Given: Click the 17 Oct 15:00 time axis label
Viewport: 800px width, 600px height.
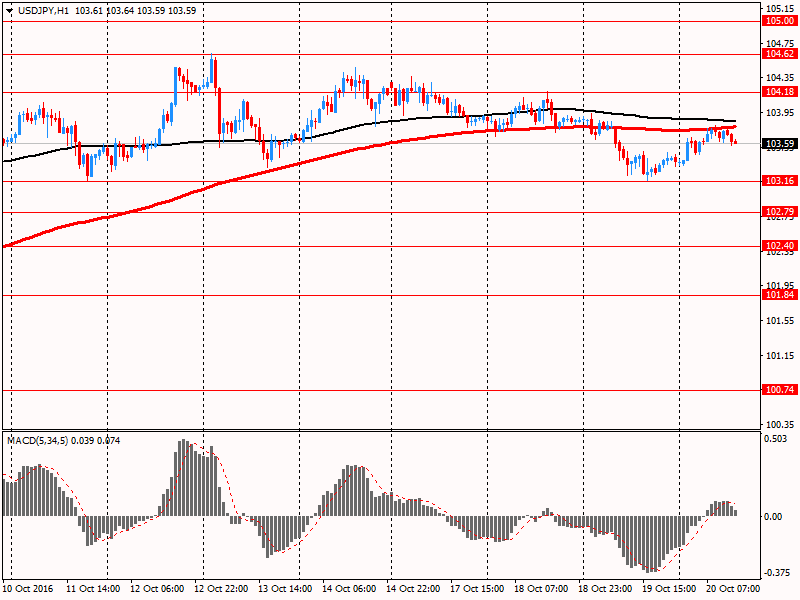Looking at the screenshot, I should [x=477, y=589].
